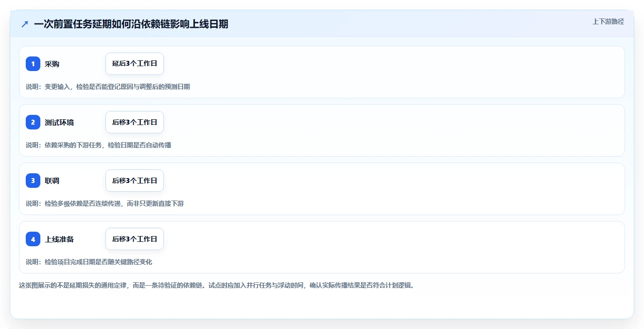Image resolution: width=644 pixels, height=329 pixels.
Task: Click the title 一次前置任务延期如何沿依赖链影响上线日期
Action: [131, 24]
